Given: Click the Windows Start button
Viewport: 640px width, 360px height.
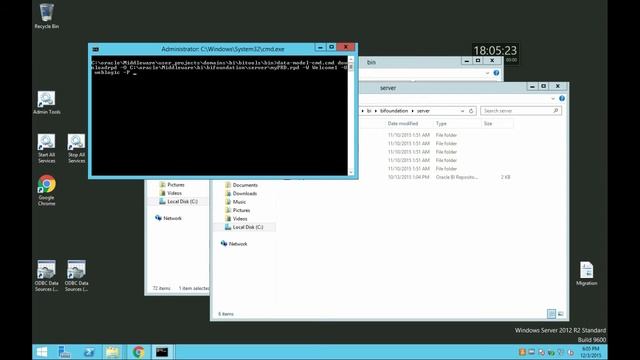Looking at the screenshot, I should (x=42, y=352).
